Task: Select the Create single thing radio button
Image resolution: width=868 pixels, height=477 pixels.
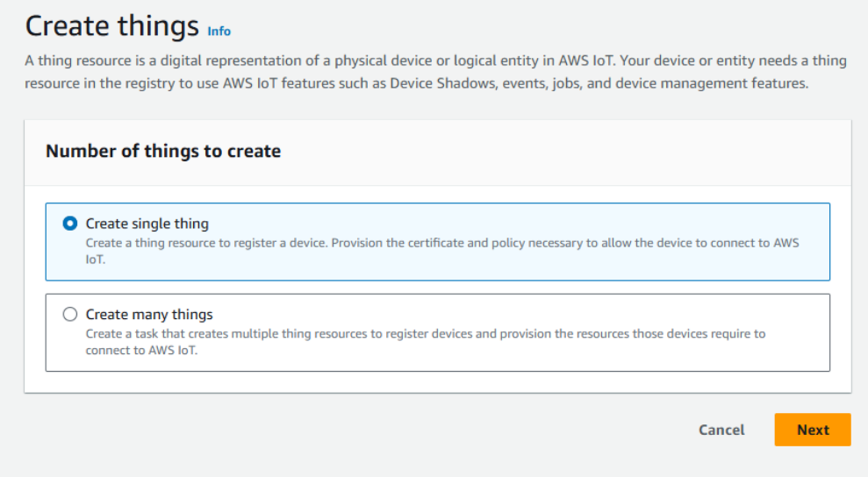Action: 70,224
